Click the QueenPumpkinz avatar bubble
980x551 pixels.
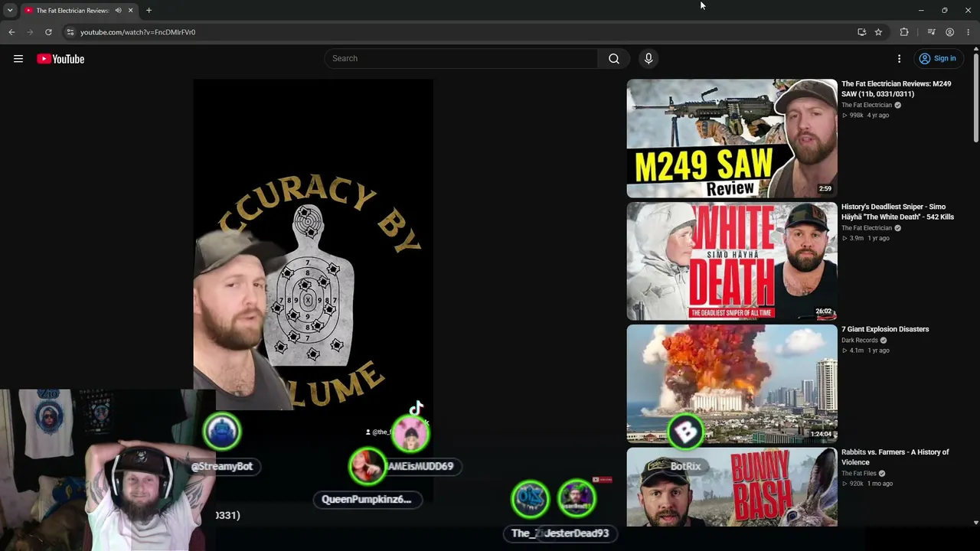(367, 466)
